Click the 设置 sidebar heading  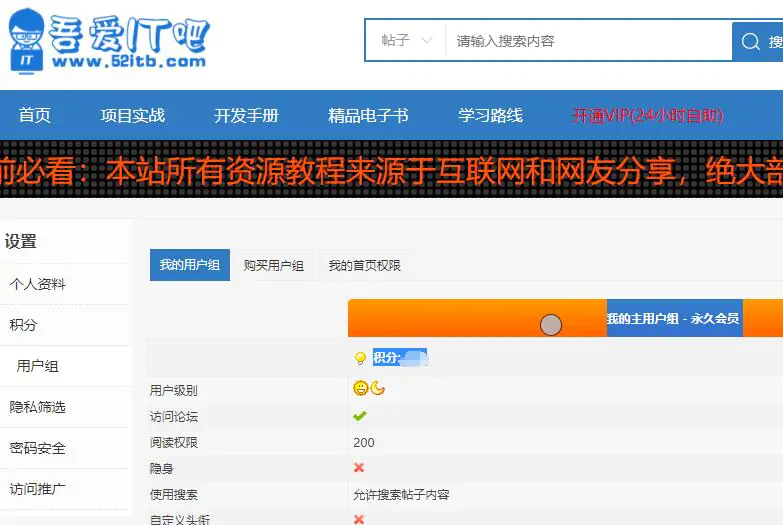(x=21, y=242)
